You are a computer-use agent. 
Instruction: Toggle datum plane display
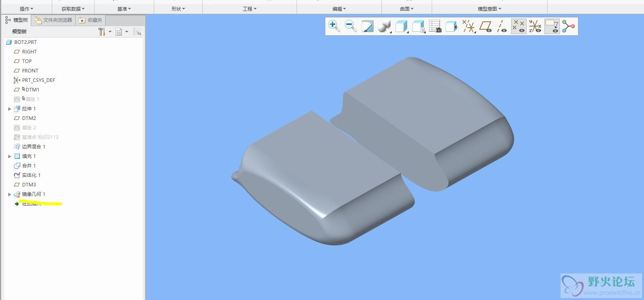(485, 27)
